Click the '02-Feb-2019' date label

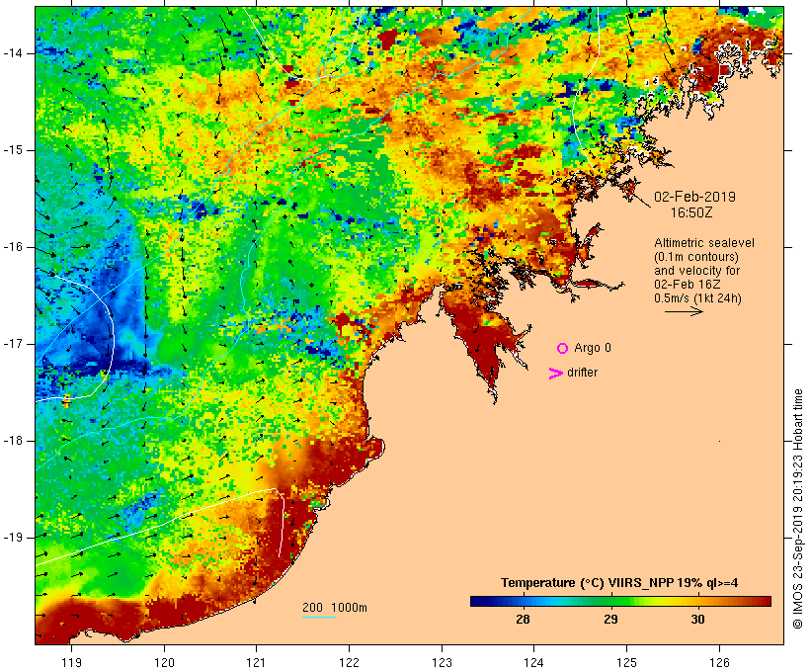(x=694, y=197)
